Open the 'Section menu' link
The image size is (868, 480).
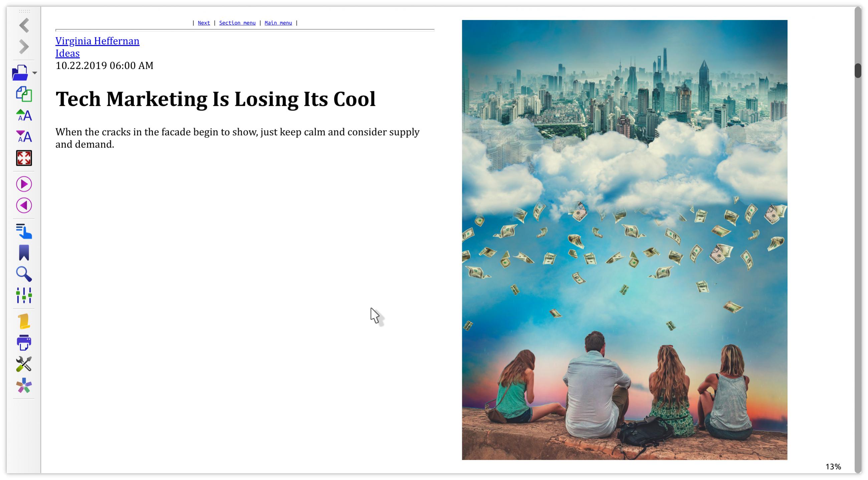coord(237,23)
